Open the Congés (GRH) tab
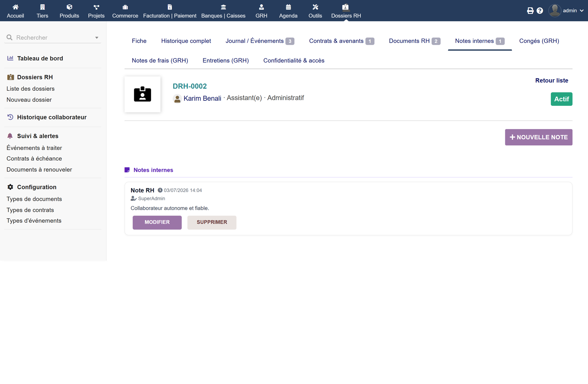Viewport: 588px width, 384px height. pyautogui.click(x=539, y=41)
